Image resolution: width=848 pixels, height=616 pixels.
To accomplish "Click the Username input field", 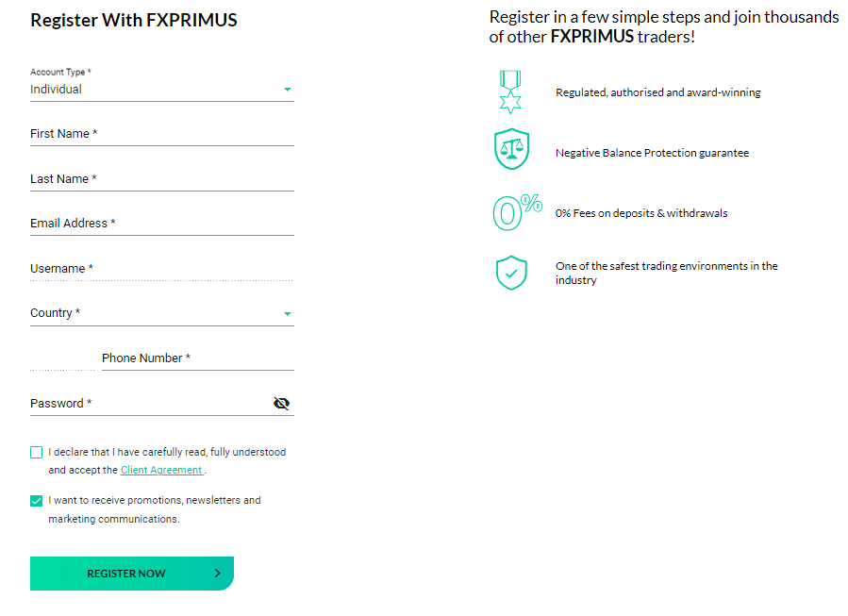I will (161, 270).
